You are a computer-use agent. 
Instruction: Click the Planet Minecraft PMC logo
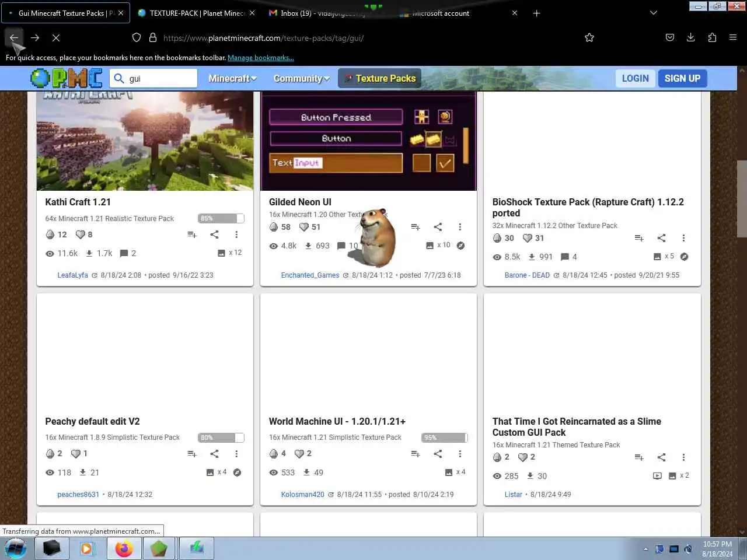(x=67, y=78)
